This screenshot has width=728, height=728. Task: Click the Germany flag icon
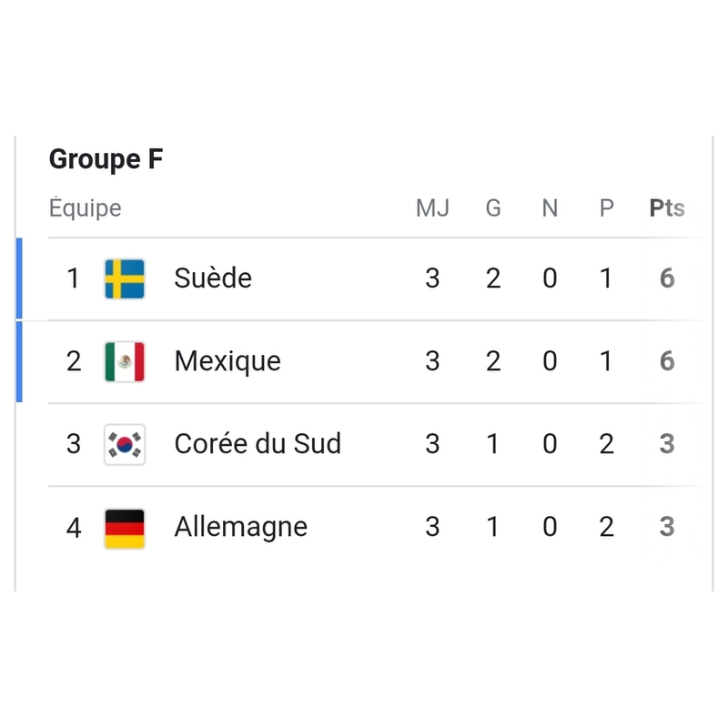coord(125,528)
